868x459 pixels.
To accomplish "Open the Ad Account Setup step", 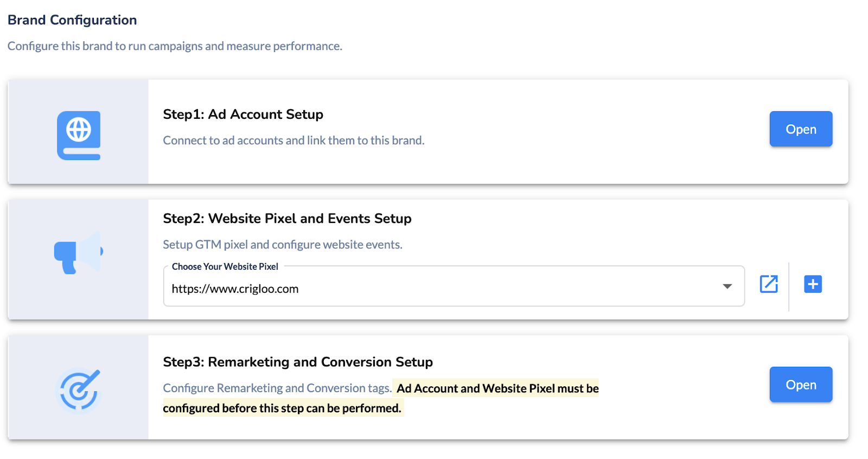I will click(x=801, y=129).
